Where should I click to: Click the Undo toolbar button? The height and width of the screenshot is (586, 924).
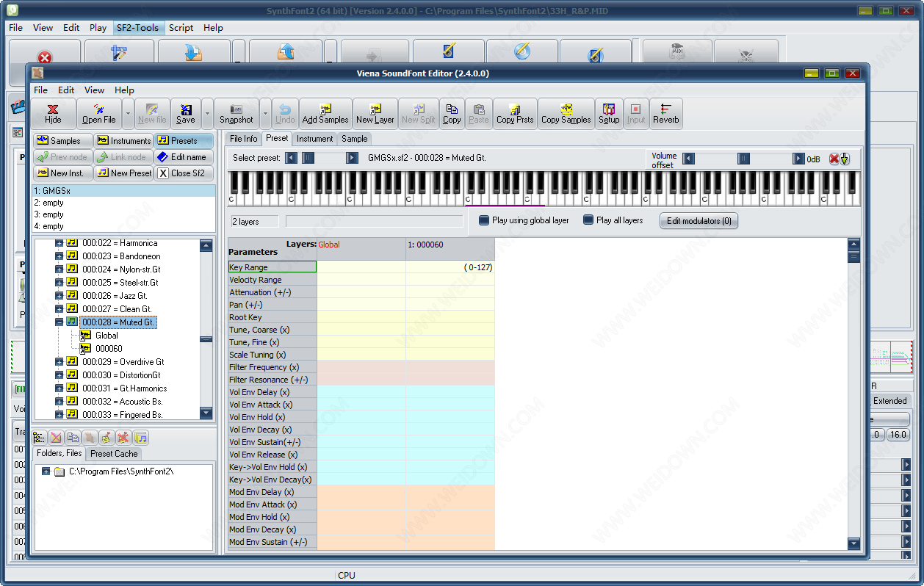(x=285, y=114)
